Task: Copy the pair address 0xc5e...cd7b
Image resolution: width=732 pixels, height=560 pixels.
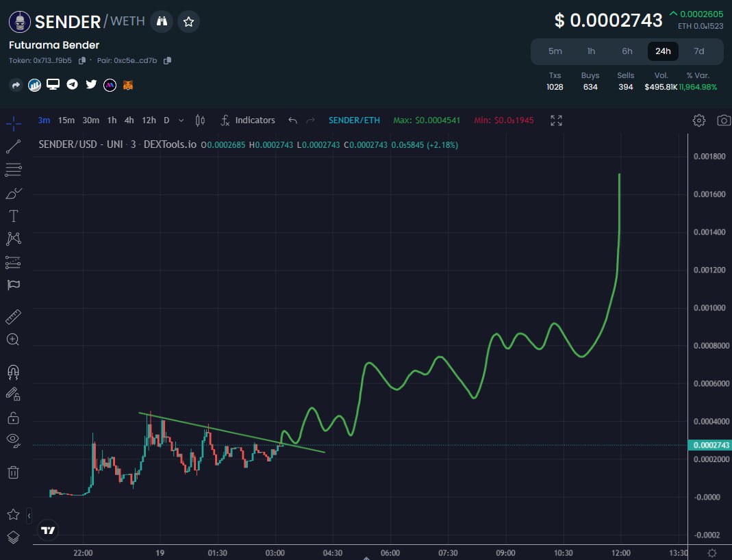Action: click(168, 61)
